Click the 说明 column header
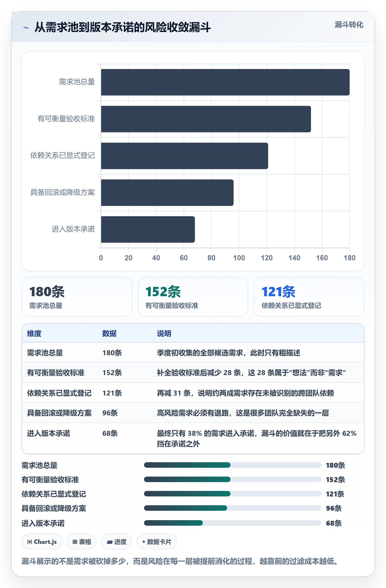Image resolution: width=386 pixels, height=588 pixels. tap(164, 333)
